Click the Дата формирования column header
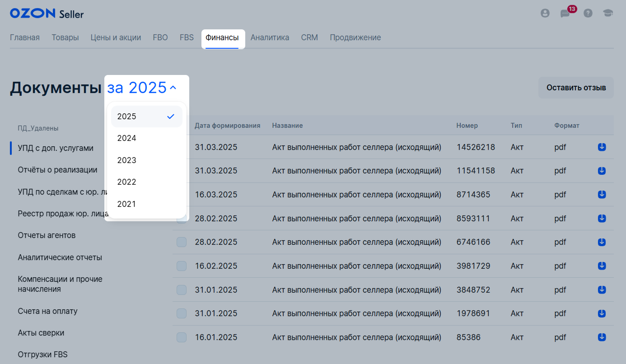Screen dimensions: 626x364 tap(227, 126)
